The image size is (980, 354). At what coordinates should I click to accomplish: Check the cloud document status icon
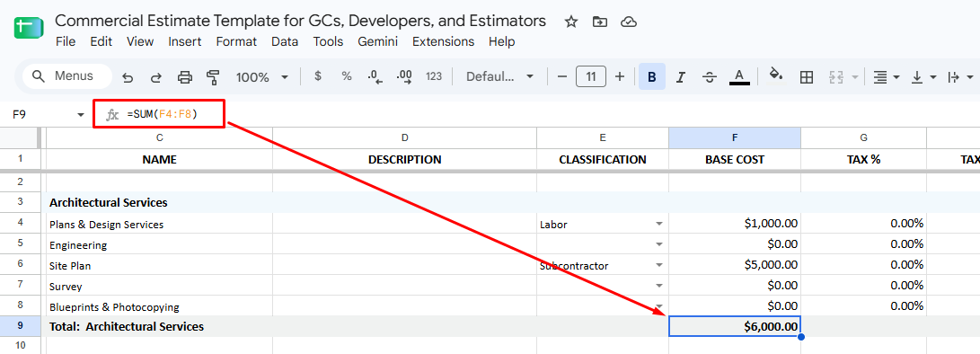click(x=628, y=22)
